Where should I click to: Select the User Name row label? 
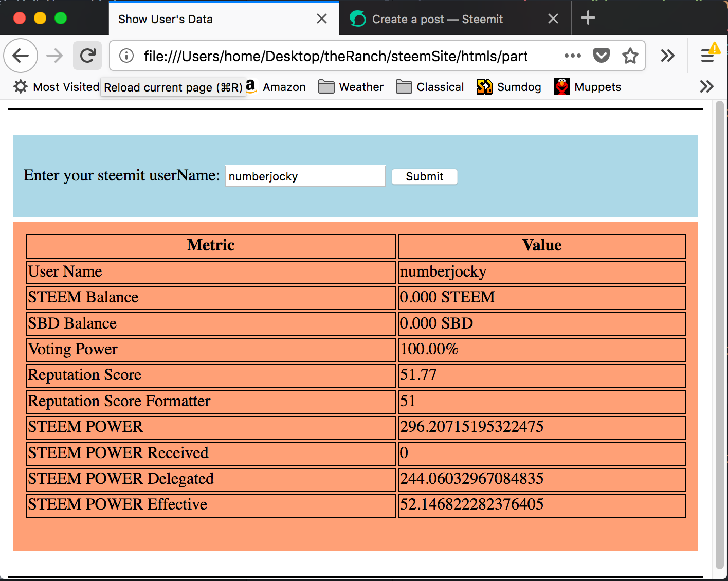[65, 271]
